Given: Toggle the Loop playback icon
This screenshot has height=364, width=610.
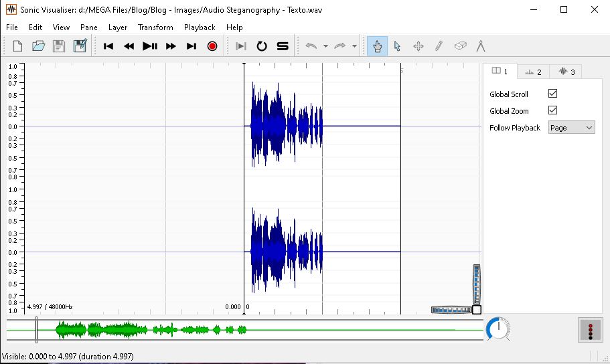Looking at the screenshot, I should click(x=262, y=46).
